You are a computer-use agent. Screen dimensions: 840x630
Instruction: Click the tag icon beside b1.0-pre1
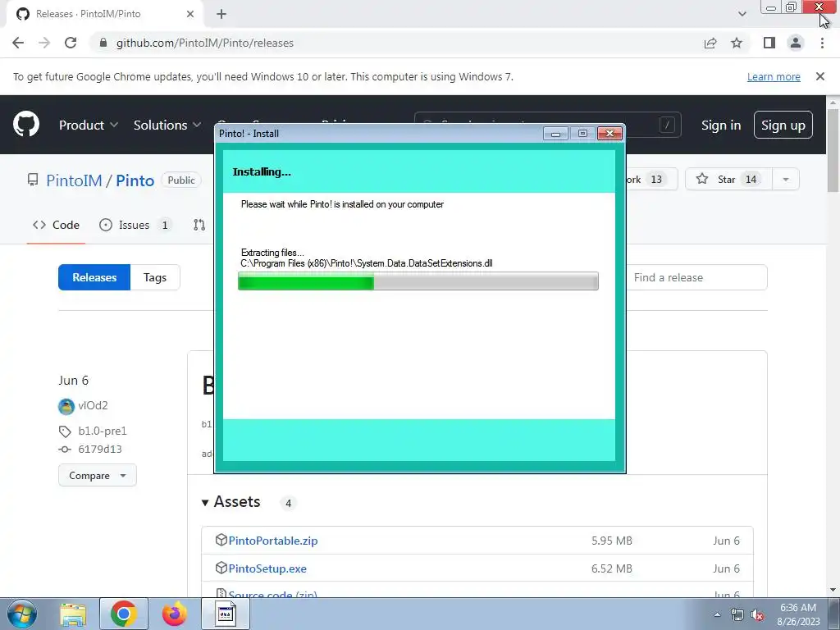tap(65, 431)
